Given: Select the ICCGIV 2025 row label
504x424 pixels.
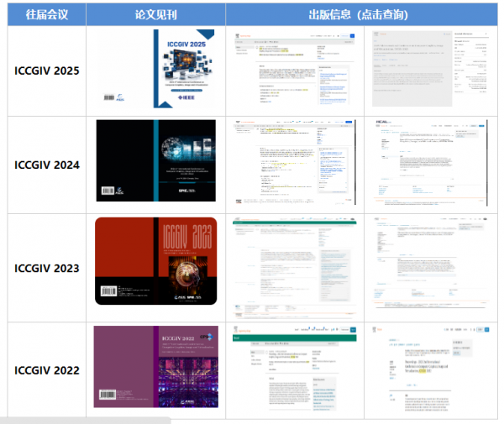Looking at the screenshot, I should [47, 71].
